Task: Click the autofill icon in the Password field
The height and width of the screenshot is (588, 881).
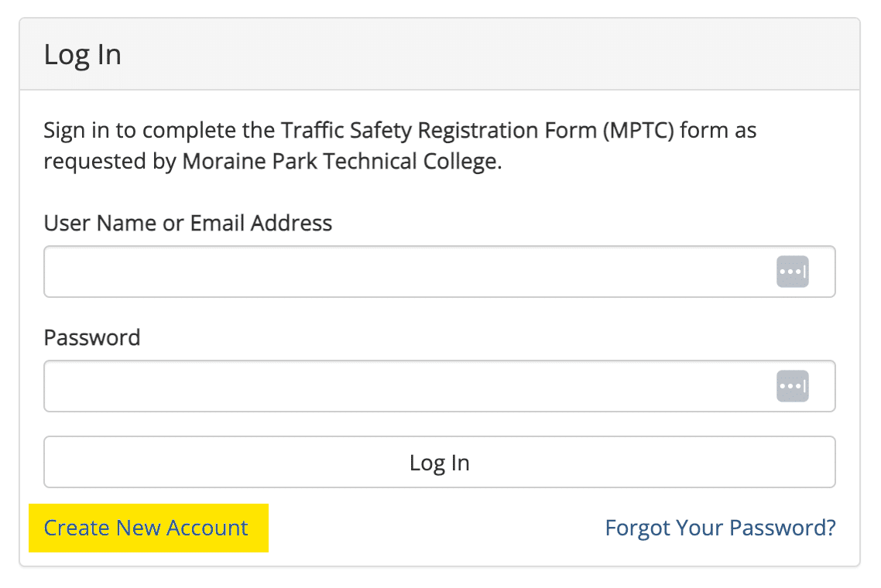Action: 792,386
